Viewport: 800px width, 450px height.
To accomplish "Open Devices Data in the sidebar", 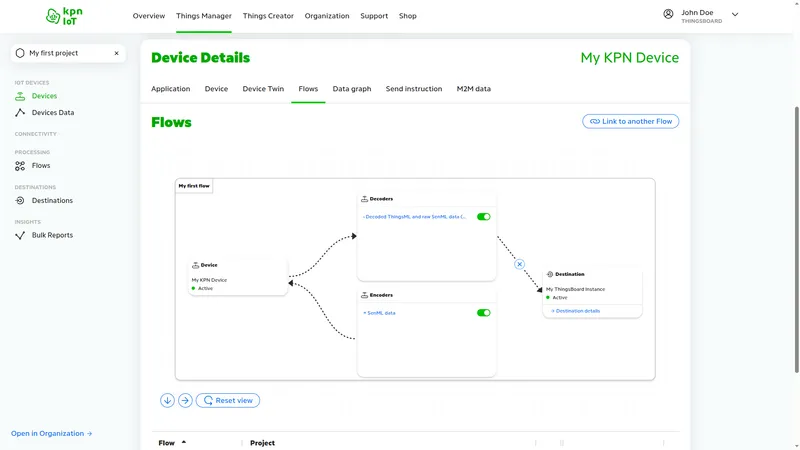I will [53, 113].
